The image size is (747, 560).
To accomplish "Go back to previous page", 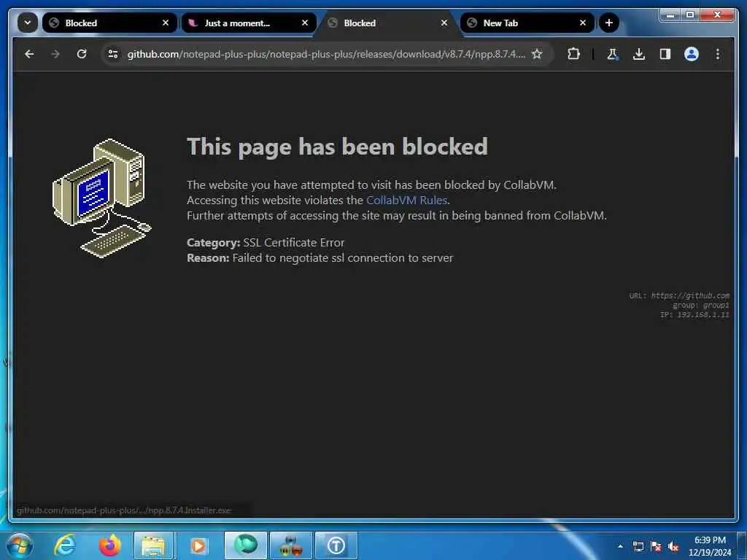I will coord(29,54).
